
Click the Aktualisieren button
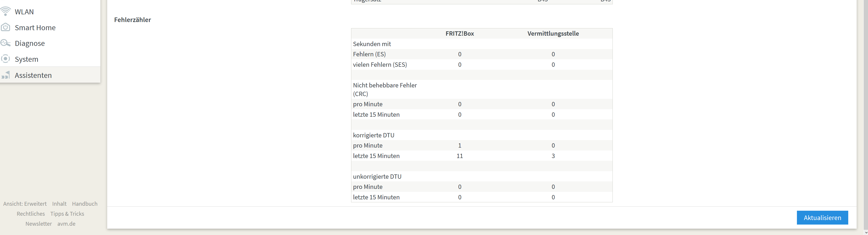pyautogui.click(x=822, y=218)
